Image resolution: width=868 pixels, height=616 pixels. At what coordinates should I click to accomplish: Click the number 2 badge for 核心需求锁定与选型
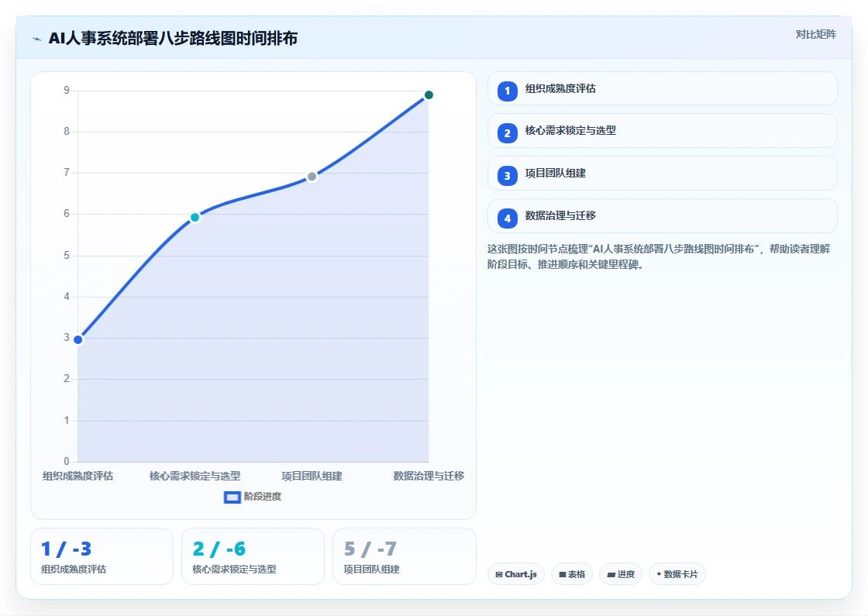click(x=507, y=132)
